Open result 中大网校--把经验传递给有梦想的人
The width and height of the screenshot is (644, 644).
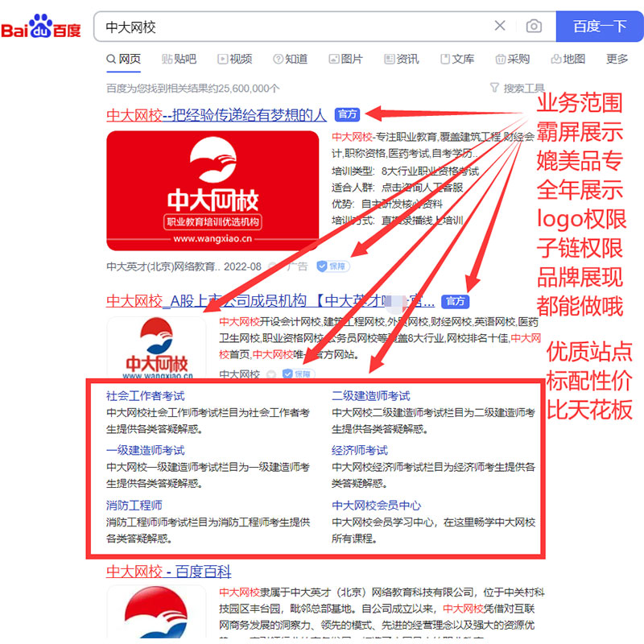(x=217, y=115)
